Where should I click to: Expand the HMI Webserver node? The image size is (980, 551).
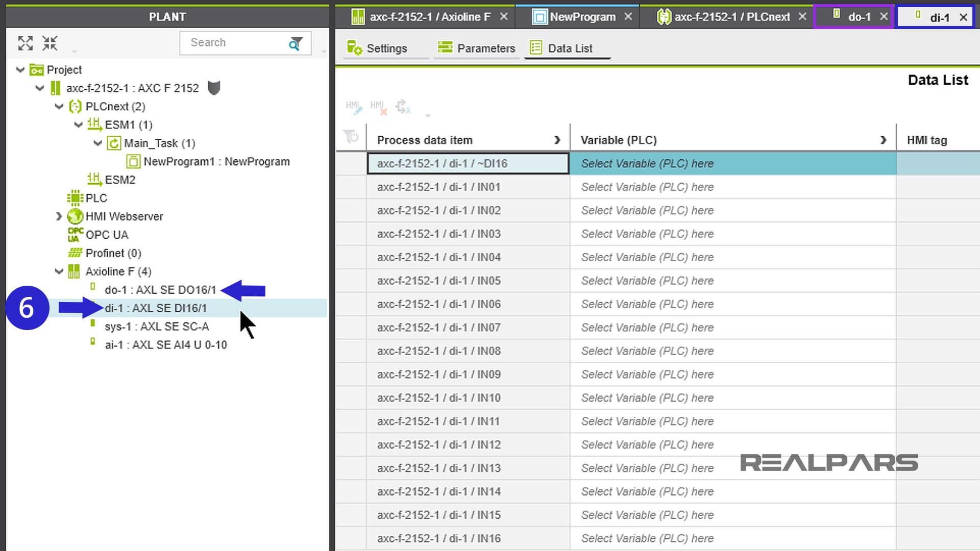(59, 216)
